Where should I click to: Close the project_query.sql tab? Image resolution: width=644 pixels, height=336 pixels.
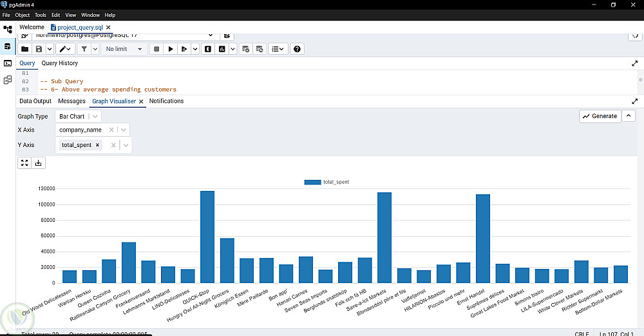click(108, 28)
